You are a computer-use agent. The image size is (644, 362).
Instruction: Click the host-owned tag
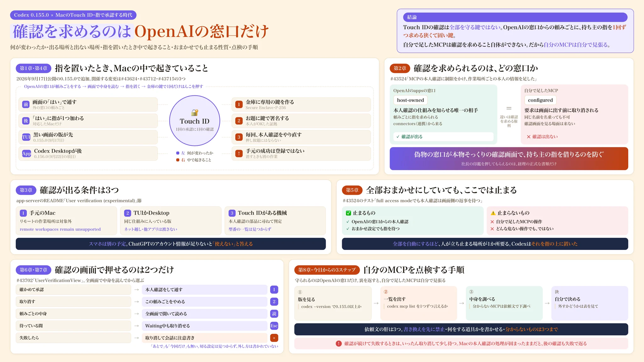[410, 100]
